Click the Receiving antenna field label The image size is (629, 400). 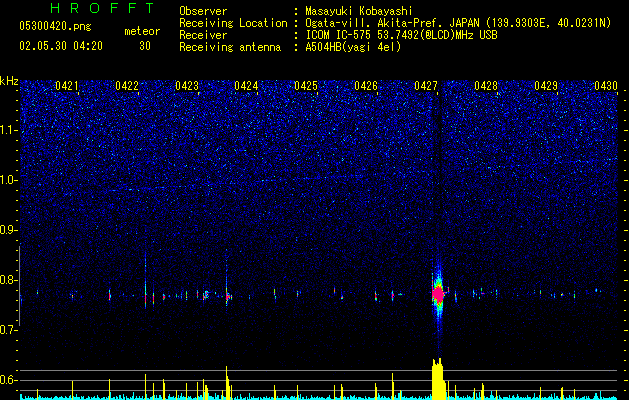(230, 47)
